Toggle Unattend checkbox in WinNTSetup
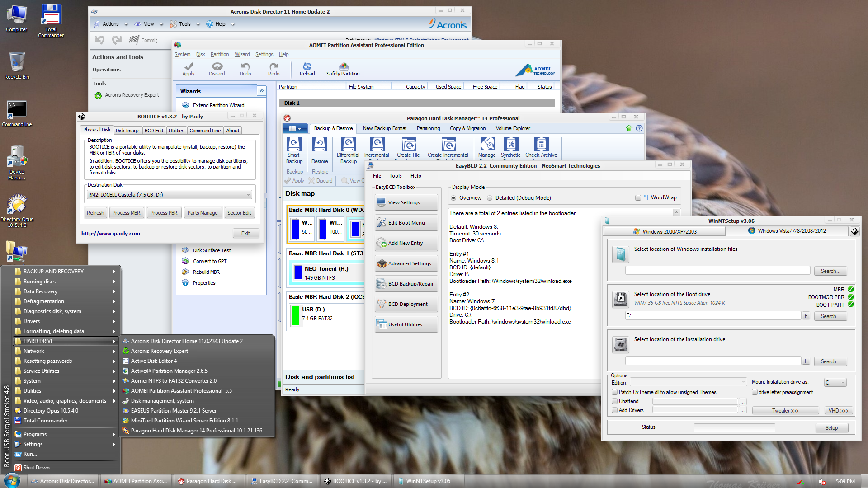The width and height of the screenshot is (868, 488). pyautogui.click(x=614, y=401)
